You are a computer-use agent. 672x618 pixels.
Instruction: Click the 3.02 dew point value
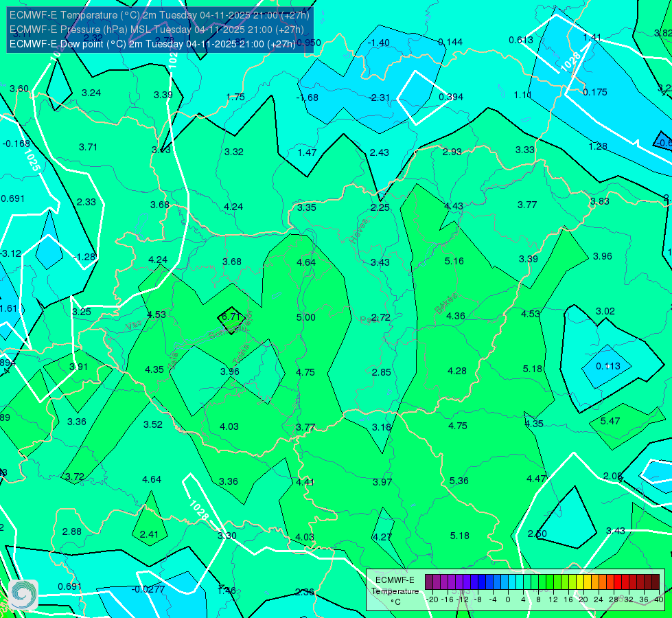point(605,311)
